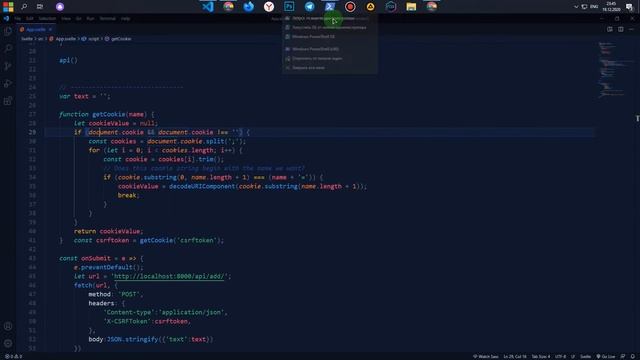Open Manage gear in the activity bar
The image size is (640, 360).
[x=8, y=343]
